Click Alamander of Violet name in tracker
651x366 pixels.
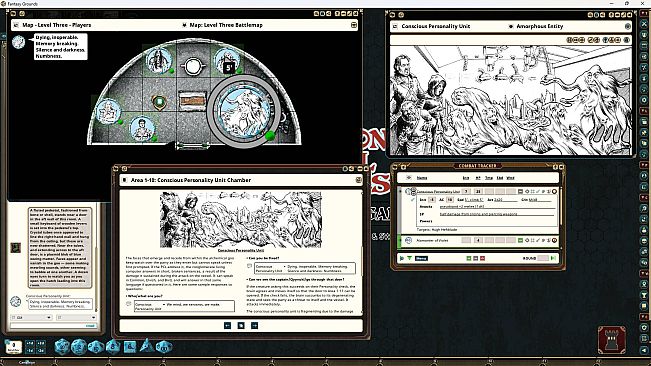(432, 240)
